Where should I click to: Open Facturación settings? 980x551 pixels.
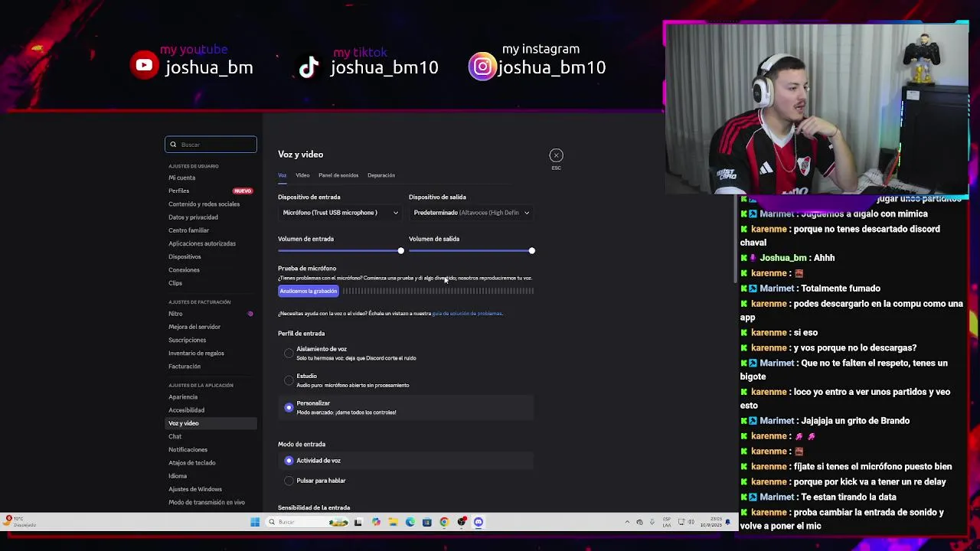pos(185,367)
